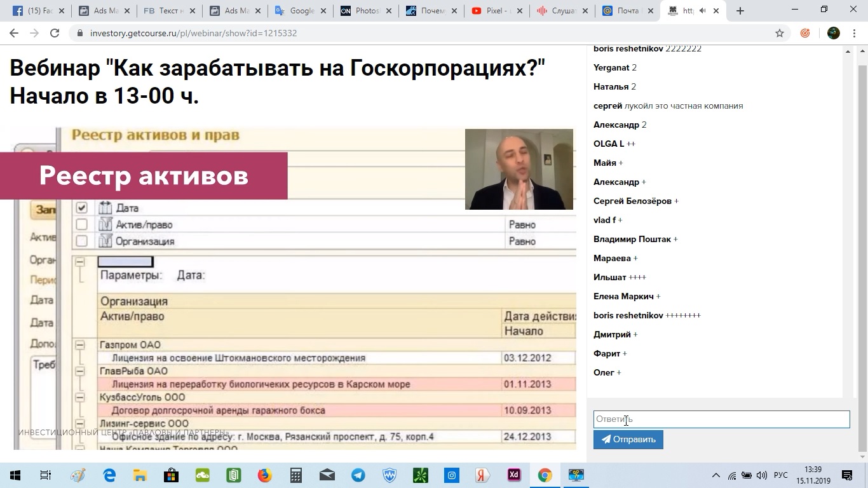Click the red extension icon near the bookmark star
868x488 pixels.
point(806,32)
